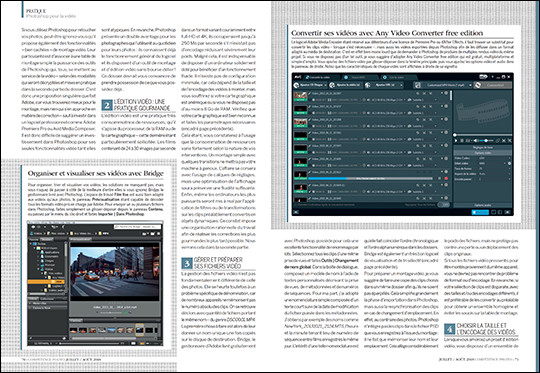Select the first filmstrip thumbnail in Bridge
540x373 pixels.
[x=73, y=330]
